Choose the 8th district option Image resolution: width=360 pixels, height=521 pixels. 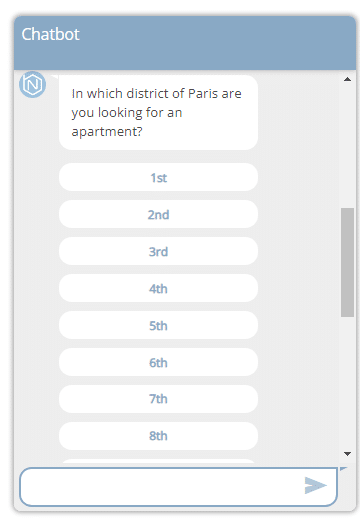click(158, 436)
